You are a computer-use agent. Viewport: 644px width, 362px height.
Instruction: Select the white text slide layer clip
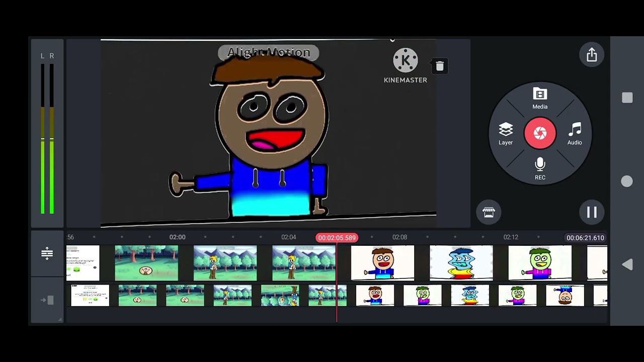90,296
